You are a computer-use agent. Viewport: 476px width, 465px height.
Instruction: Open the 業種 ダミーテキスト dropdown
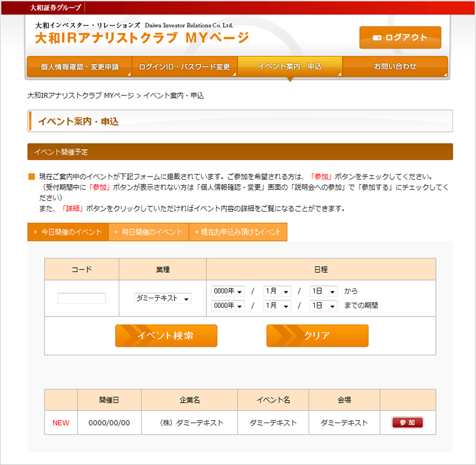(162, 298)
